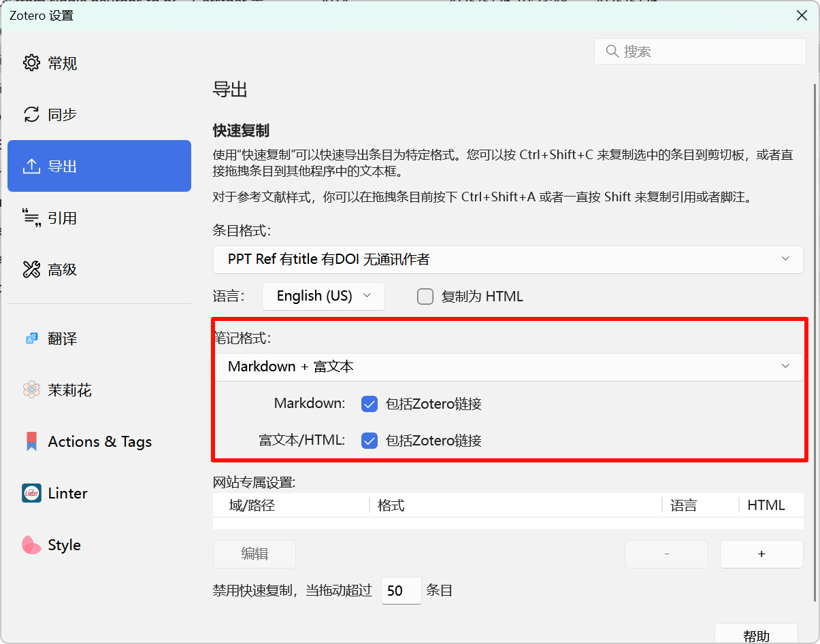Screen dimensions: 820x644
Task: Click the 域/路径 column header
Action: [x=291, y=505]
